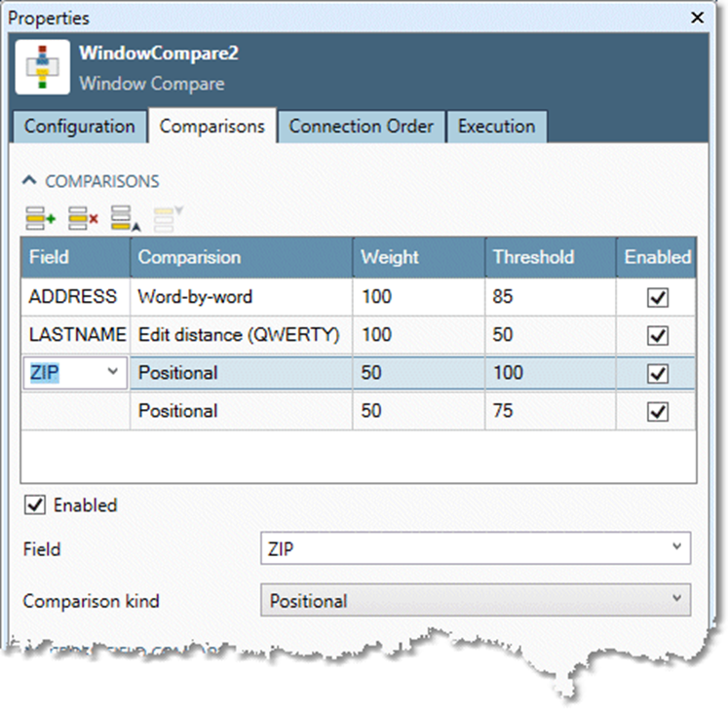Open the ZIP field dropdown in the table
The width and height of the screenshot is (728, 711).
coord(112,372)
